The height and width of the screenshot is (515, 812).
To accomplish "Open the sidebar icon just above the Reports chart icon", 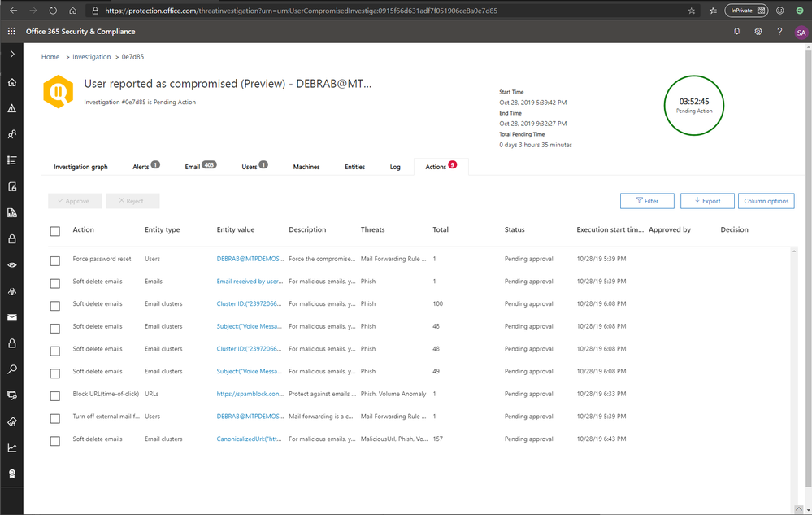I will click(x=12, y=421).
